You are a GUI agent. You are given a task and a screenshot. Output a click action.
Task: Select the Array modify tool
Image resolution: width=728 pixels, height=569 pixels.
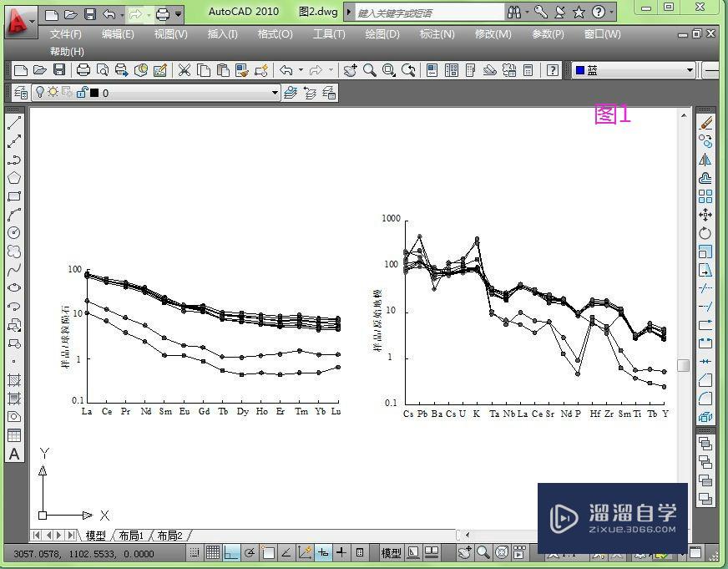(705, 196)
